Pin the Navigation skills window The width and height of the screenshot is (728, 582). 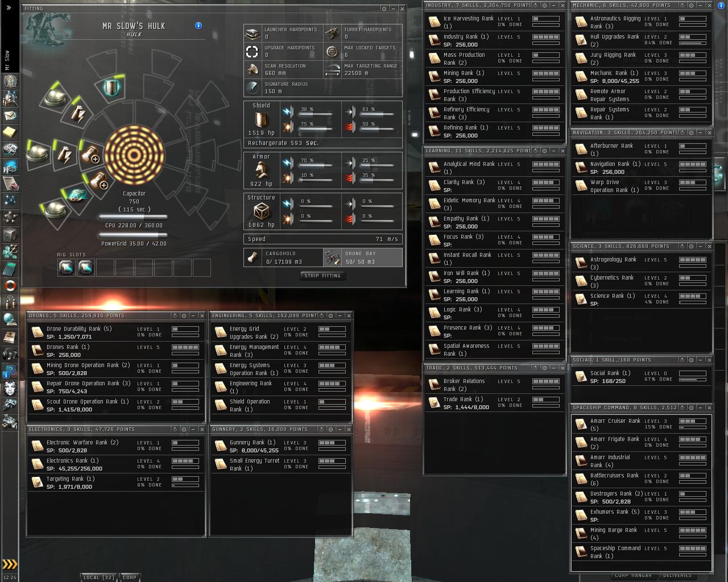tap(691, 132)
